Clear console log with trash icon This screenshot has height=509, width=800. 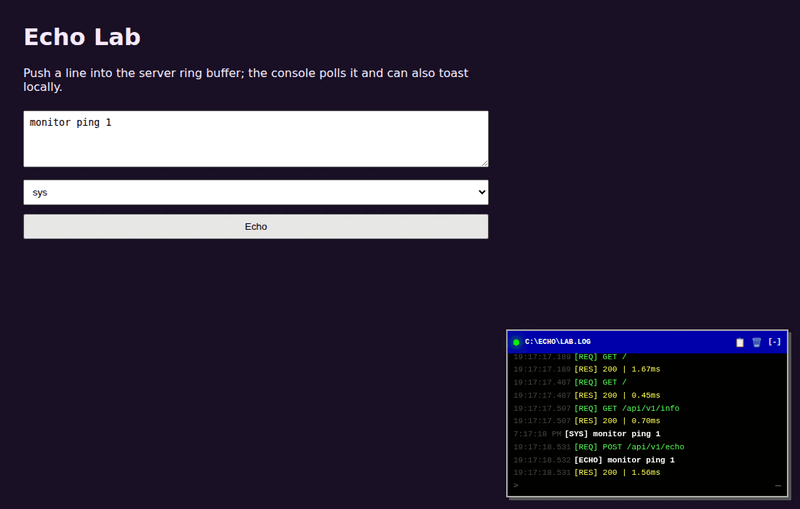757,342
